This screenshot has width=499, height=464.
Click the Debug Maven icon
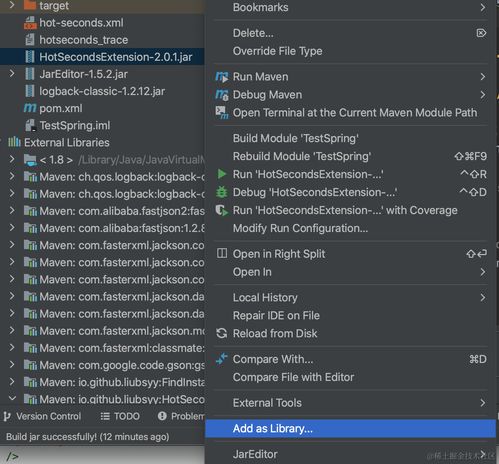[222, 95]
